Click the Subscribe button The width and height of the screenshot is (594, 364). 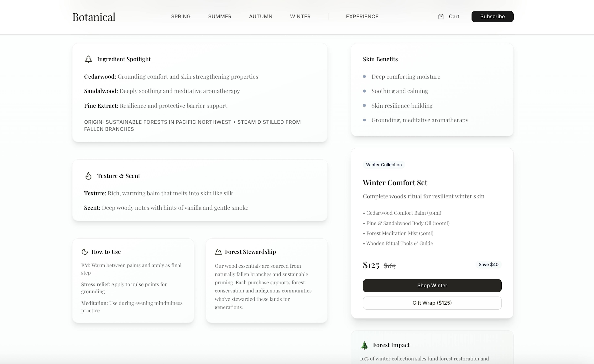492,17
